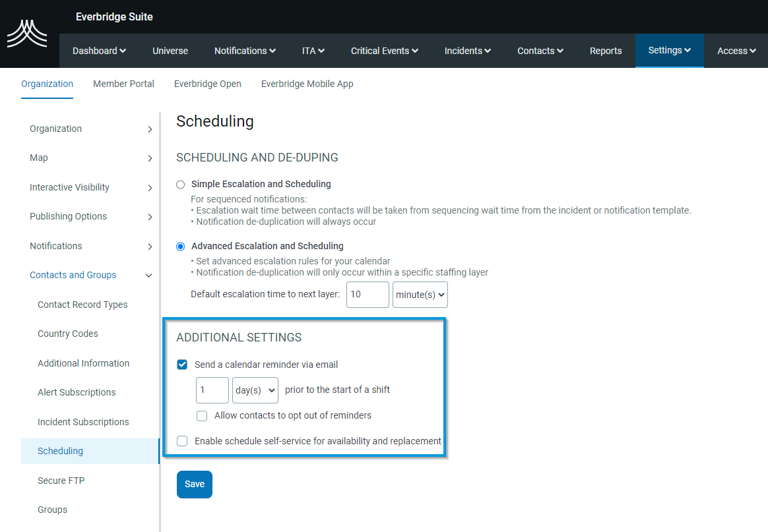
Task: Click the 'Simple Escalation and Scheduling' label
Action: tap(261, 184)
